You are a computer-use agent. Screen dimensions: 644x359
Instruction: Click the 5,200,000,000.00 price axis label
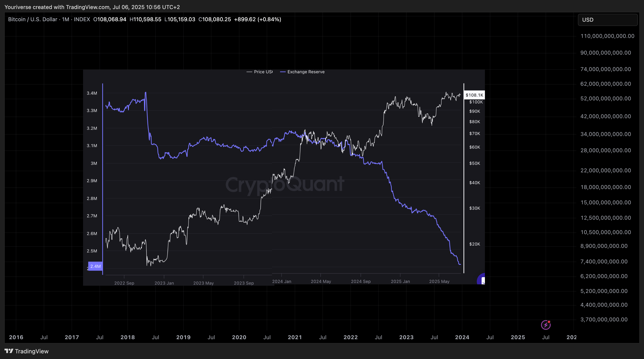click(x=604, y=291)
